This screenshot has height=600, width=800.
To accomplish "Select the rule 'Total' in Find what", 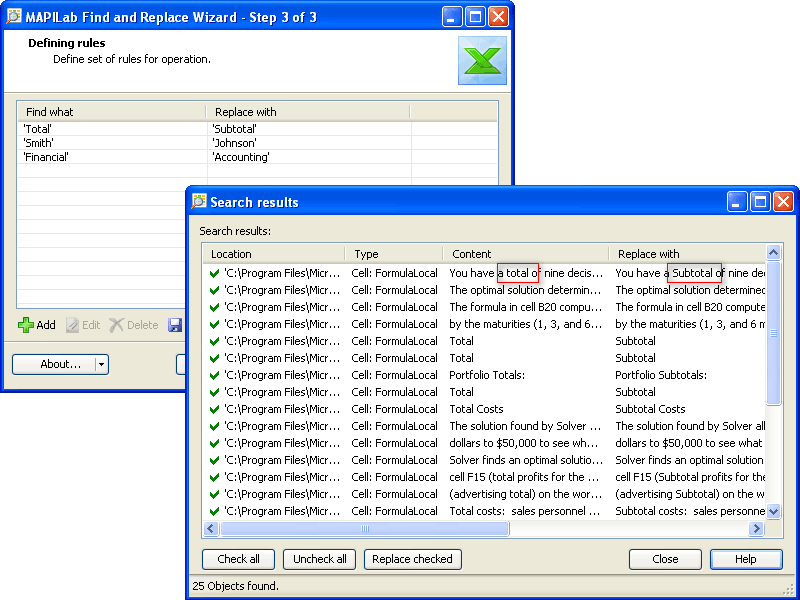I will pos(38,129).
